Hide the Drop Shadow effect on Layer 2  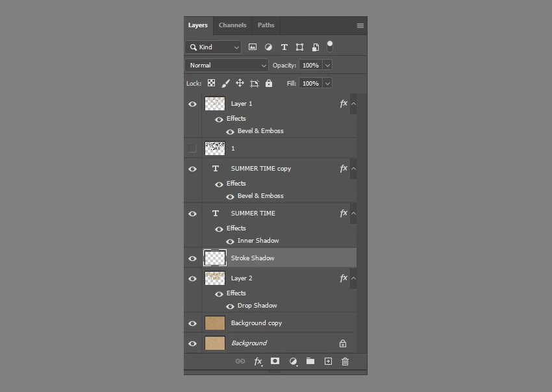230,306
